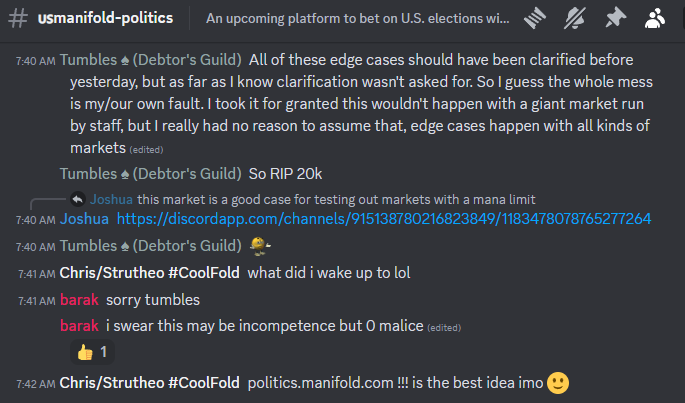Click message text 'what did i wake up to lol'
The width and height of the screenshot is (685, 403).
pyautogui.click(x=328, y=272)
